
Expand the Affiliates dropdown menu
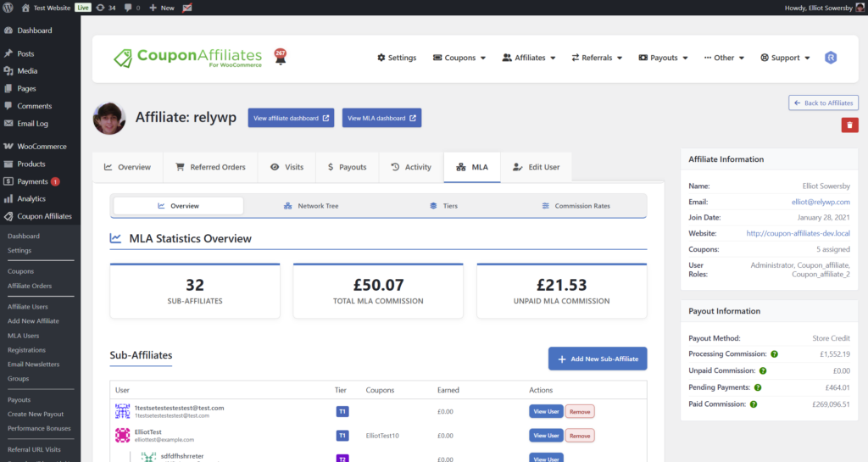coord(529,58)
